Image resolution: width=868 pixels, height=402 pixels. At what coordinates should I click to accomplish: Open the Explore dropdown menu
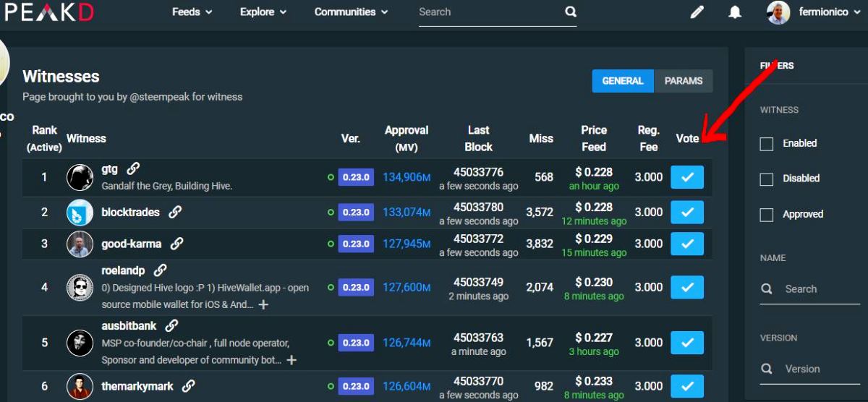pyautogui.click(x=263, y=12)
